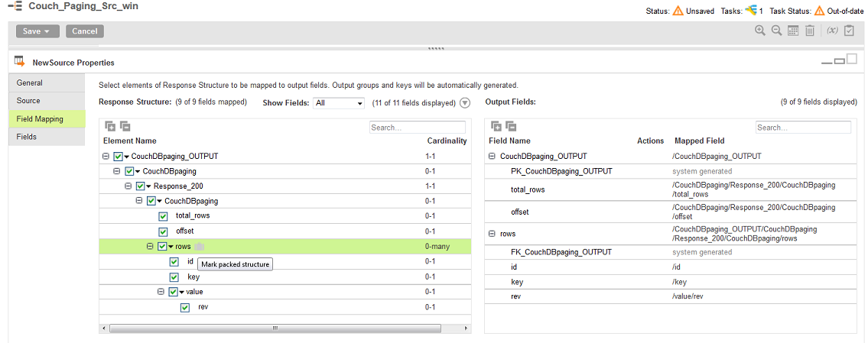Uncheck the offset checkbox
The width and height of the screenshot is (868, 343).
(163, 231)
